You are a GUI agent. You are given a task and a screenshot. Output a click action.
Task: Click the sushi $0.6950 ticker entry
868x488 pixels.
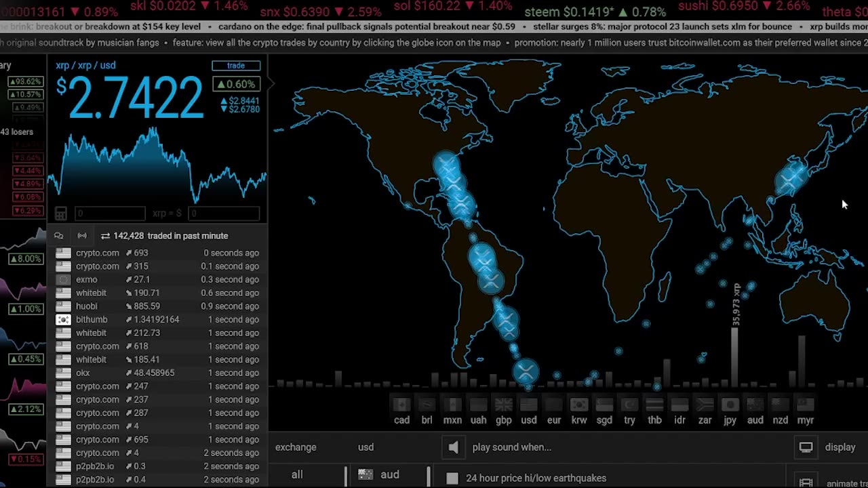(x=745, y=6)
